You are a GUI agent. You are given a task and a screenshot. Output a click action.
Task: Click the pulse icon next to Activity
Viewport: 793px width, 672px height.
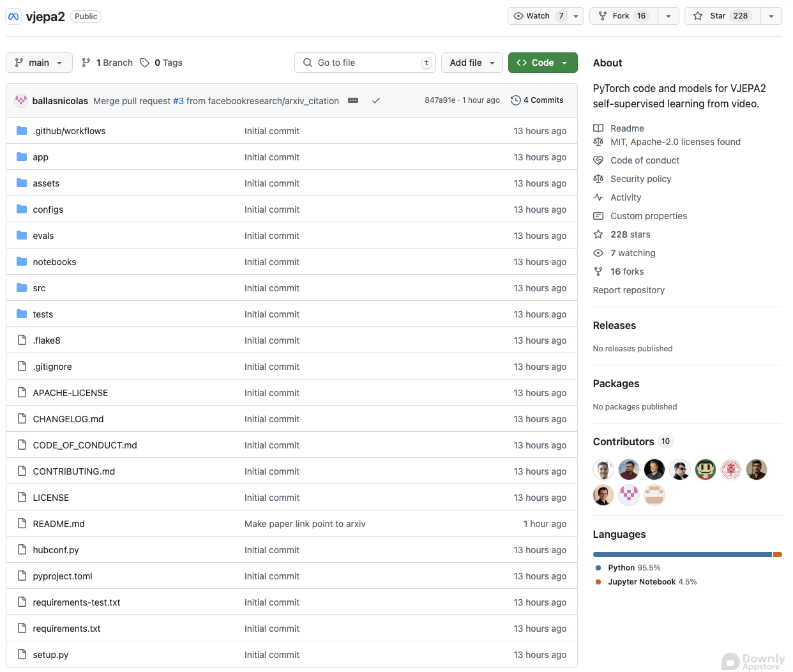click(598, 197)
